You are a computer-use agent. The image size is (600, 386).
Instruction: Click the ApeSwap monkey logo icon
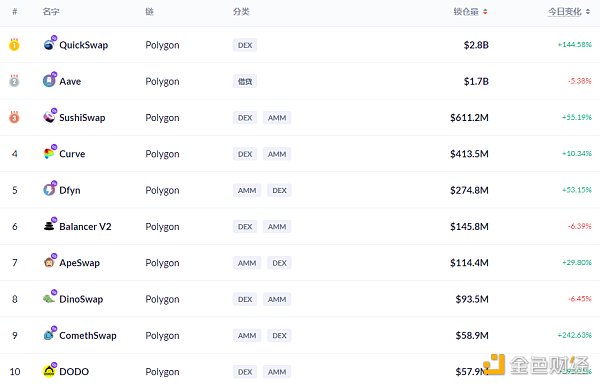click(x=49, y=262)
